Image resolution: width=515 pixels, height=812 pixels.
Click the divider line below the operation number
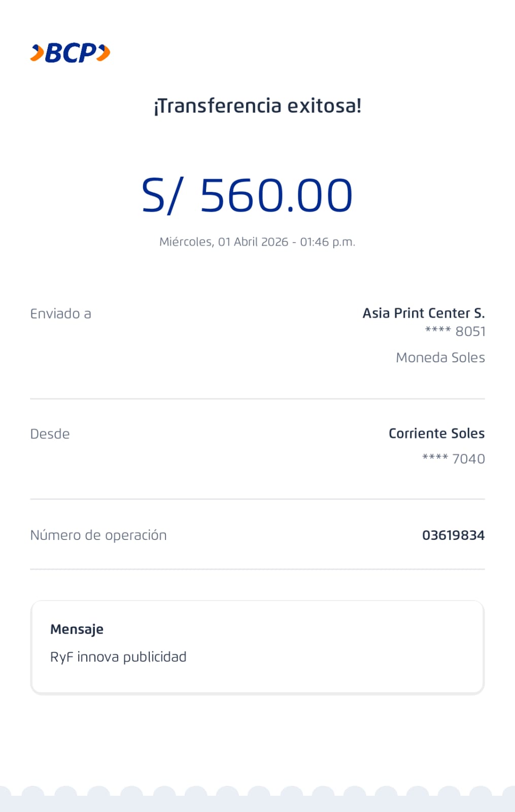click(x=257, y=569)
